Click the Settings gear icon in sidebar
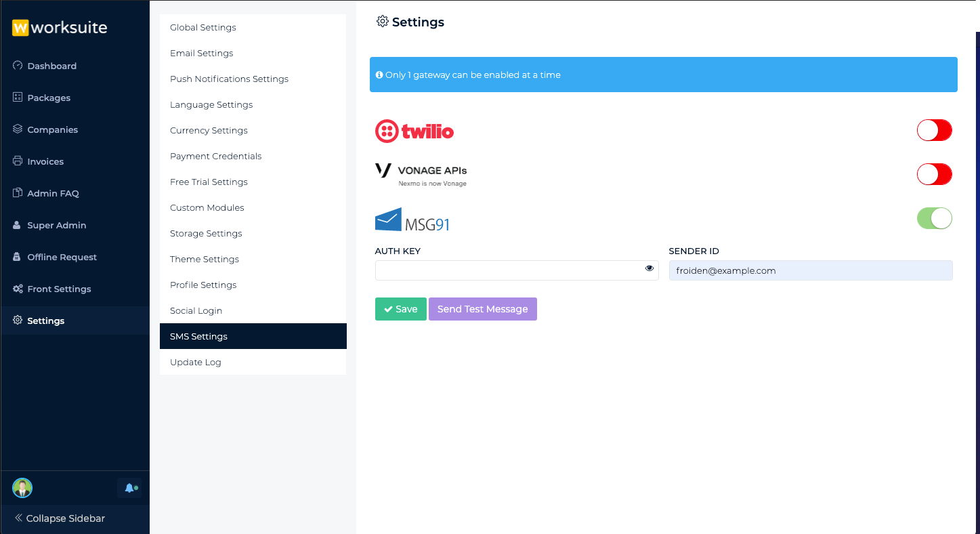980x534 pixels. [x=18, y=321]
